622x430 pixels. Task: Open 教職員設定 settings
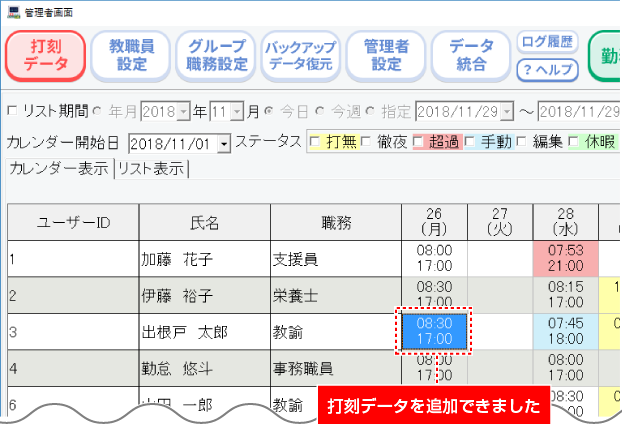point(130,56)
